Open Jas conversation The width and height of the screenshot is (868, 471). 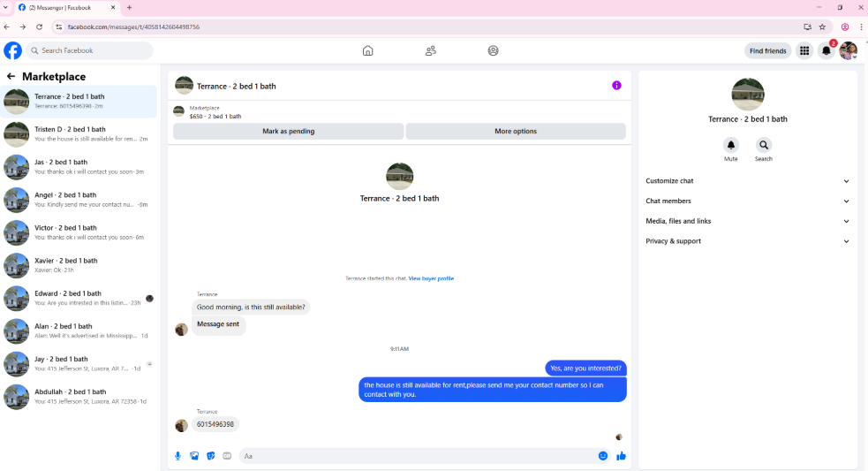coord(79,167)
